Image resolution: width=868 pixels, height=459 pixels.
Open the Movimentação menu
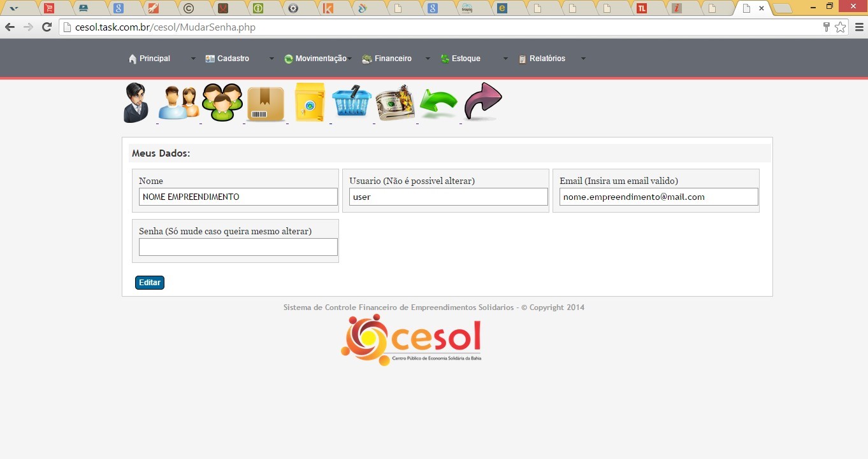coord(320,59)
